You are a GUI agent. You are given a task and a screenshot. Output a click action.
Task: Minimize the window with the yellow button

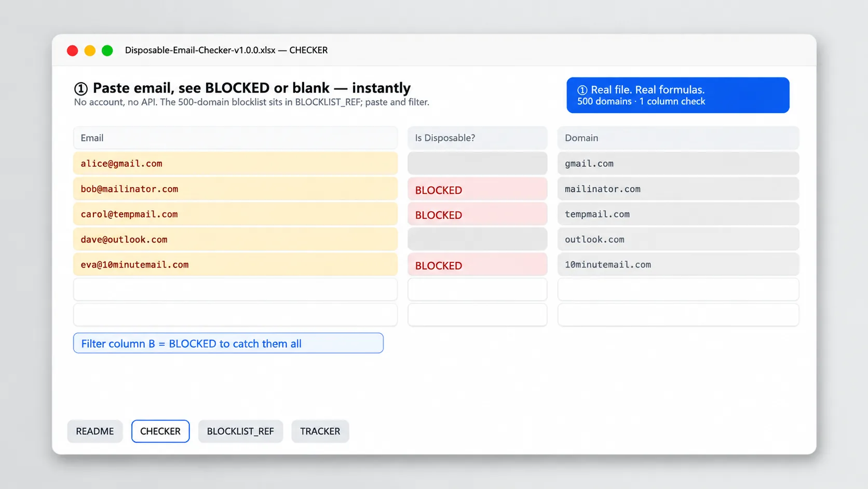(90, 50)
